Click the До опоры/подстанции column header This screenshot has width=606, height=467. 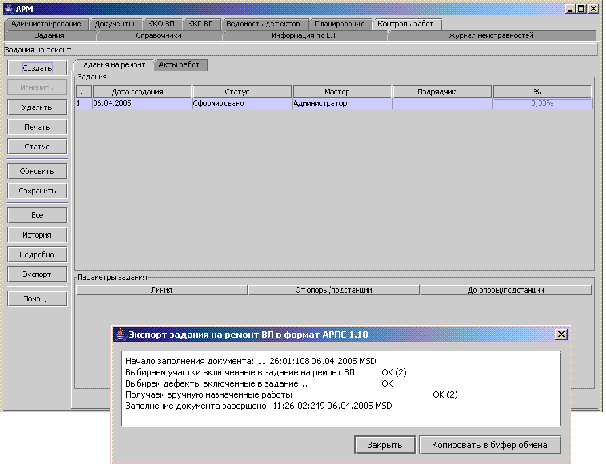click(506, 290)
